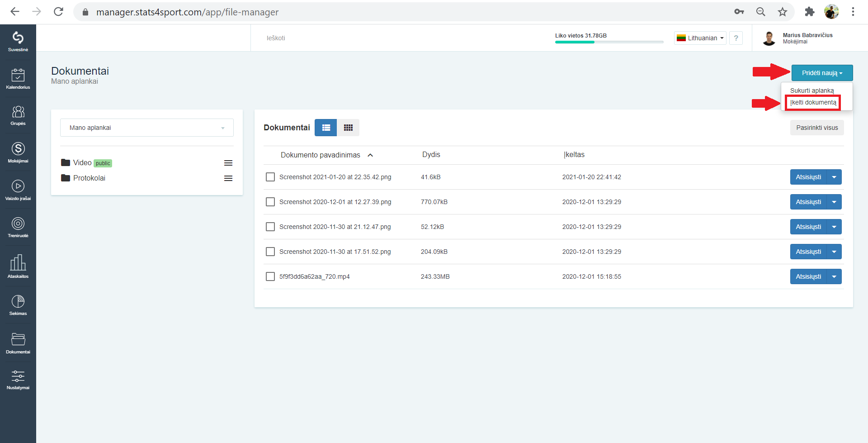Select checkbox for 5f9f3dd6a62aa_720.mp4
868x443 pixels.
[270, 276]
